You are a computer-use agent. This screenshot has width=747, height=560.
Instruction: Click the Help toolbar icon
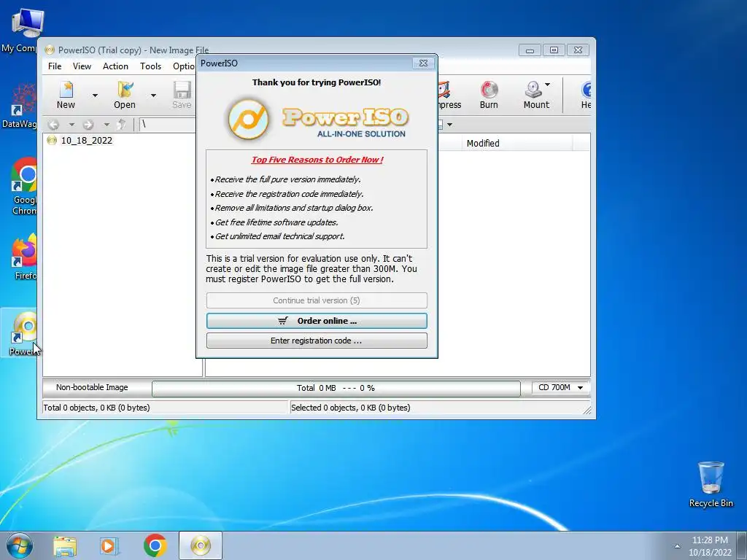586,95
